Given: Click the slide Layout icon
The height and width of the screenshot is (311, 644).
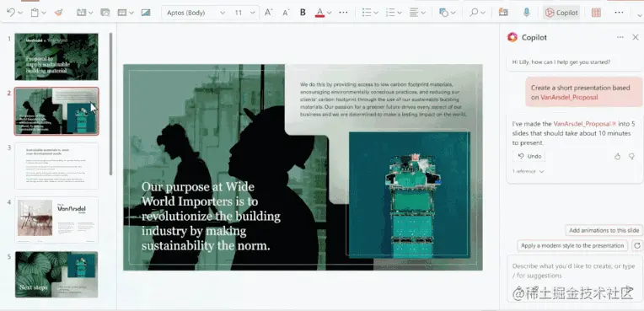Looking at the screenshot, I should click(122, 13).
